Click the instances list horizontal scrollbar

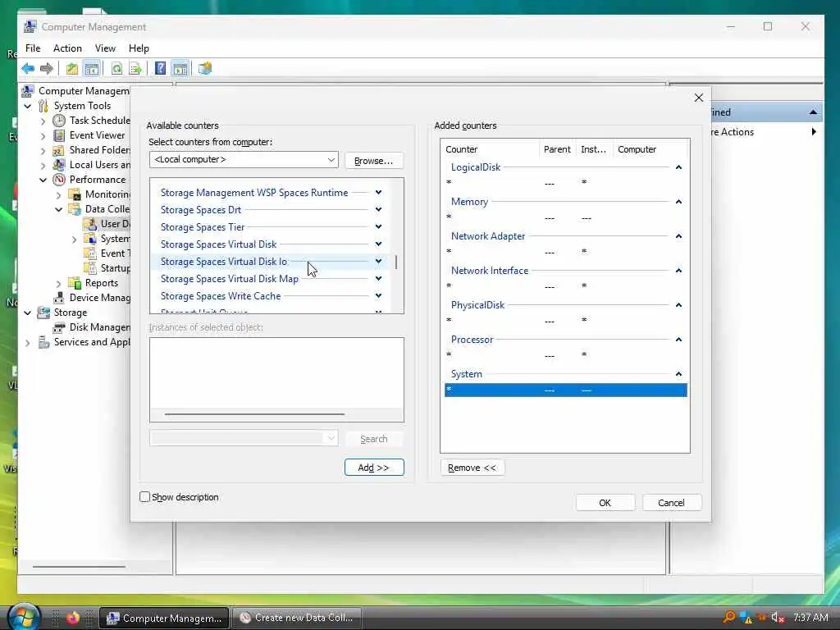[254, 414]
